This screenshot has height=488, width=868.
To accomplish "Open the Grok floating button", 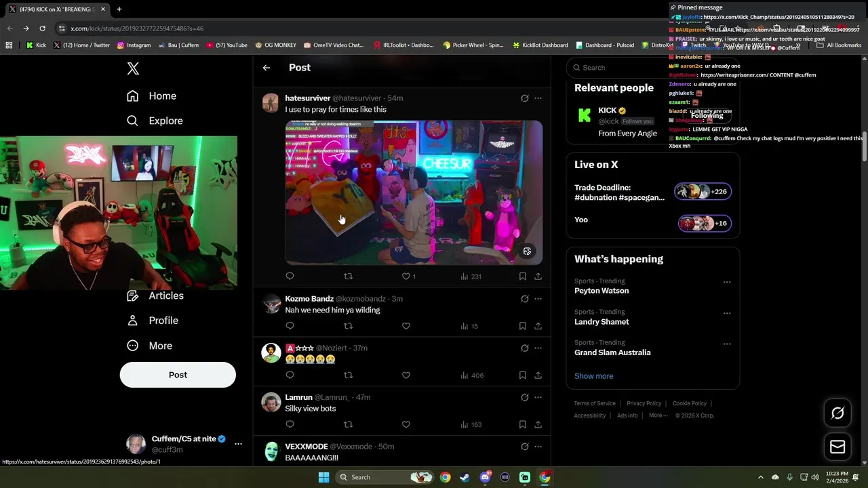I will [x=837, y=413].
